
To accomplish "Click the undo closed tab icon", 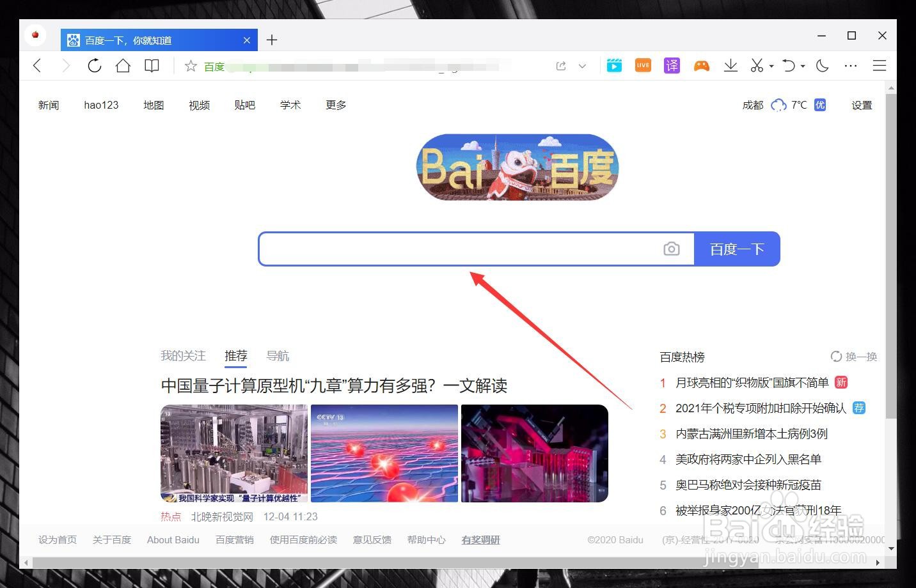I will click(x=789, y=65).
